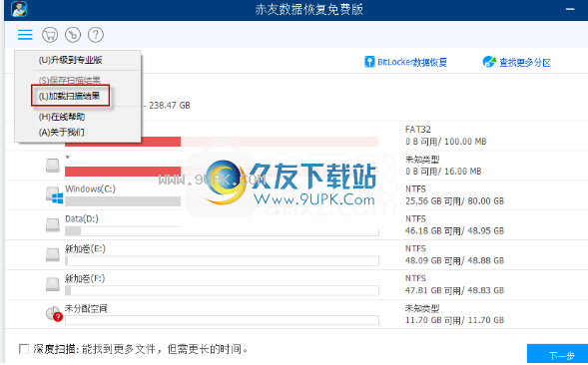This screenshot has height=365, width=588.
Task: Click 47.81 GB 可用/ 48.83 GB text
Action: point(454,290)
